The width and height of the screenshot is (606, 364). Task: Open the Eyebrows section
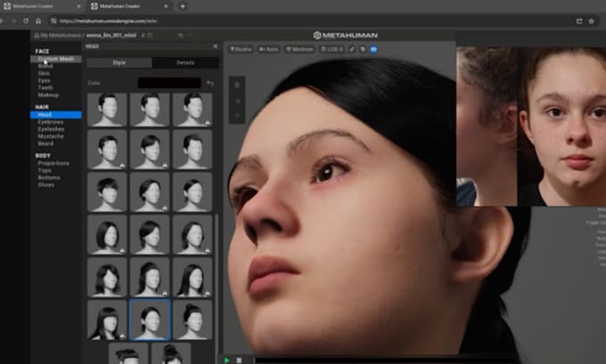(x=51, y=122)
